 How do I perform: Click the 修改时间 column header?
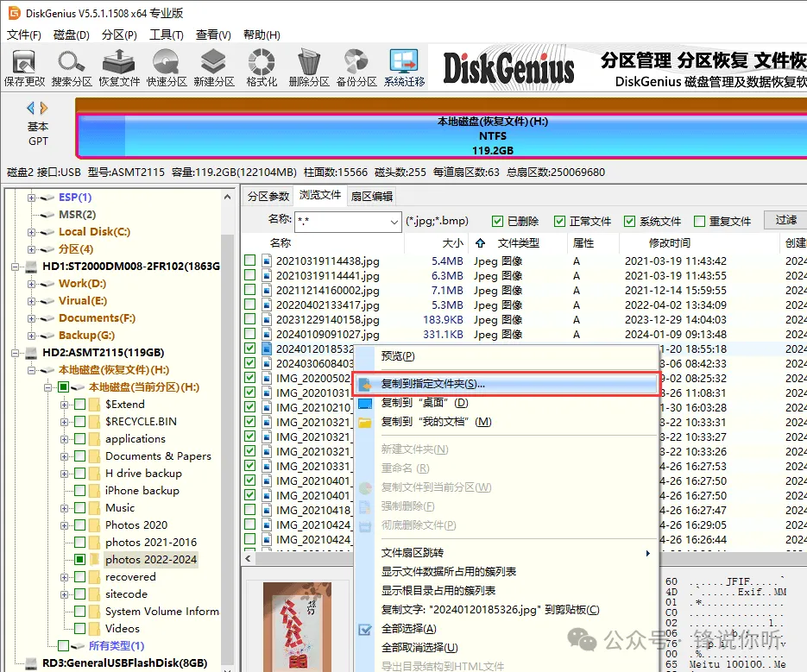point(670,243)
